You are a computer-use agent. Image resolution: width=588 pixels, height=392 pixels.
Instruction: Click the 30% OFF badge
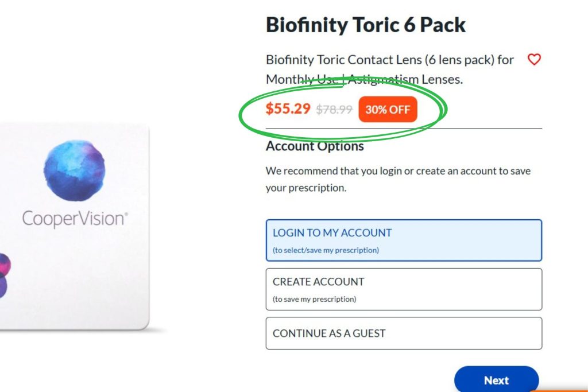point(388,109)
